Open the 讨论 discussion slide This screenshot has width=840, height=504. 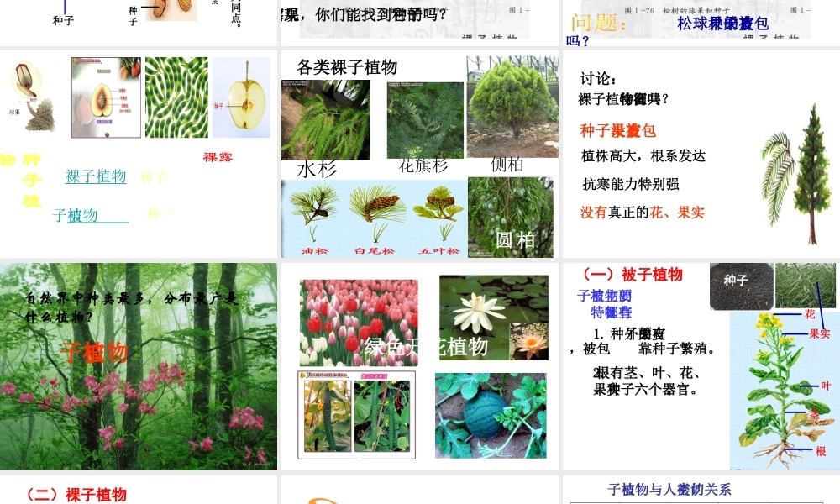701,154
